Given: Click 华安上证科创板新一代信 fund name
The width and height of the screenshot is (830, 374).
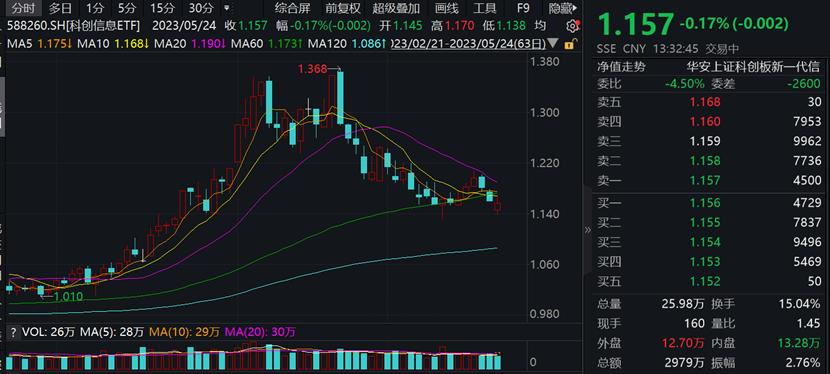Looking at the screenshot, I should point(754,67).
